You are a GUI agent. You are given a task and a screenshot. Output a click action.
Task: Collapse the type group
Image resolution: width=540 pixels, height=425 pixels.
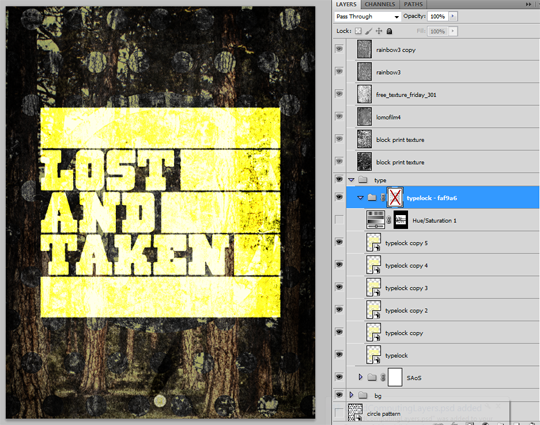351,180
